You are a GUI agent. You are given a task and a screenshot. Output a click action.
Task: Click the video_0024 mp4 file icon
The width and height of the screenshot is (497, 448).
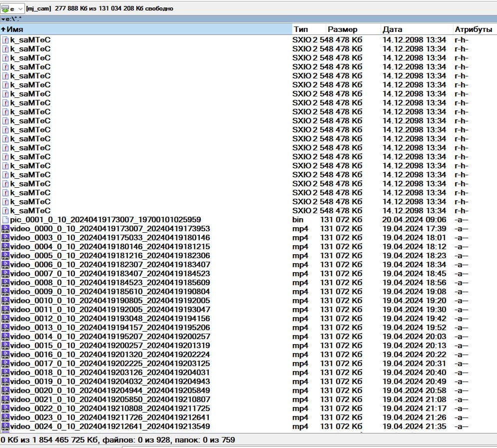(5, 427)
